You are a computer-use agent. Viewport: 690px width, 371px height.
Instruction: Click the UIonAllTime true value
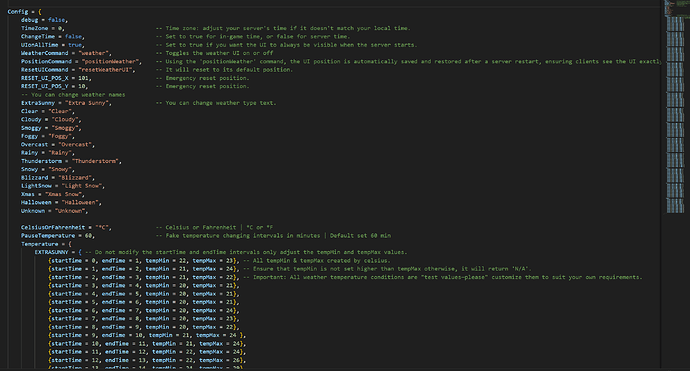[x=75, y=45]
